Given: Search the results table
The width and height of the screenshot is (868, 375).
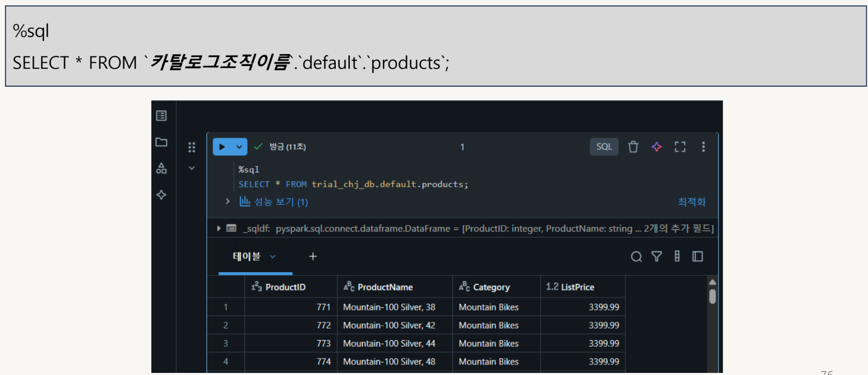Looking at the screenshot, I should pyautogui.click(x=636, y=256).
